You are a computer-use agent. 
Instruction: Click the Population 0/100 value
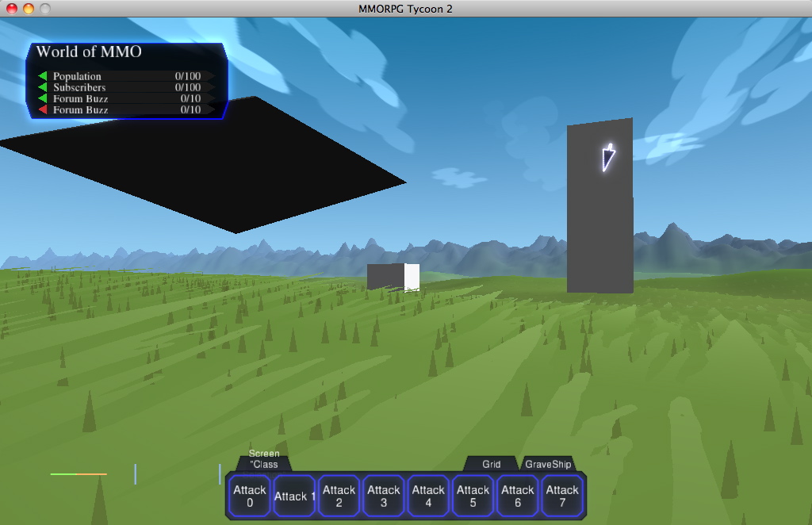(187, 76)
